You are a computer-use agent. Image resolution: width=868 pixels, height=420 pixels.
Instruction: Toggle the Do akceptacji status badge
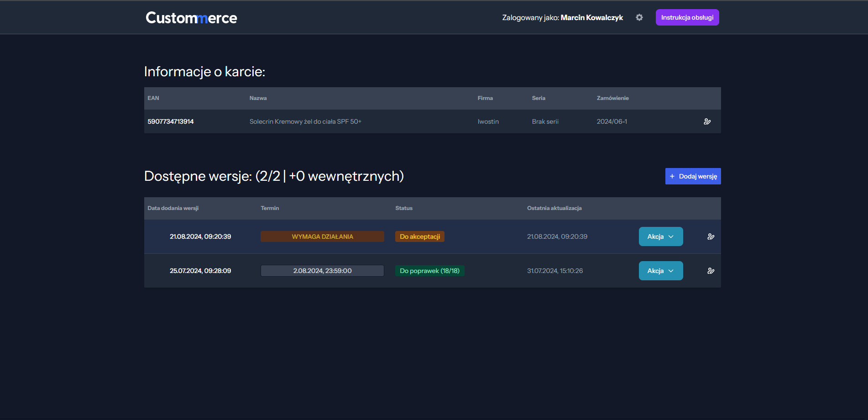(419, 236)
